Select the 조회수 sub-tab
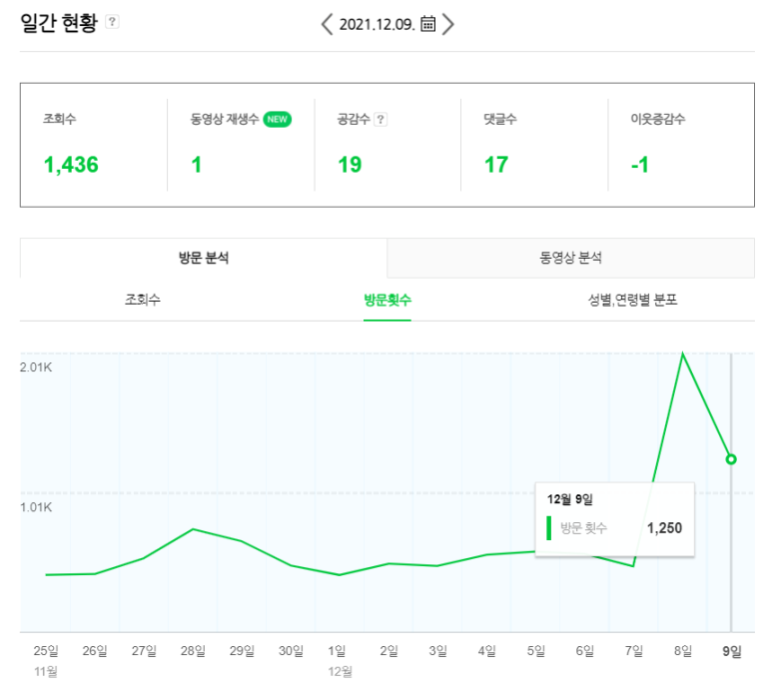772x700 pixels. point(143,300)
